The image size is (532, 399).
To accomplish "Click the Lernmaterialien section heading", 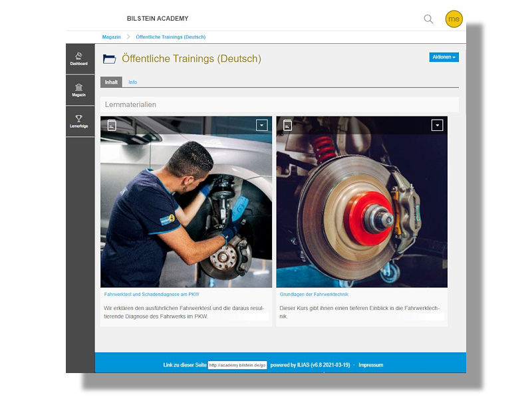I will (130, 104).
